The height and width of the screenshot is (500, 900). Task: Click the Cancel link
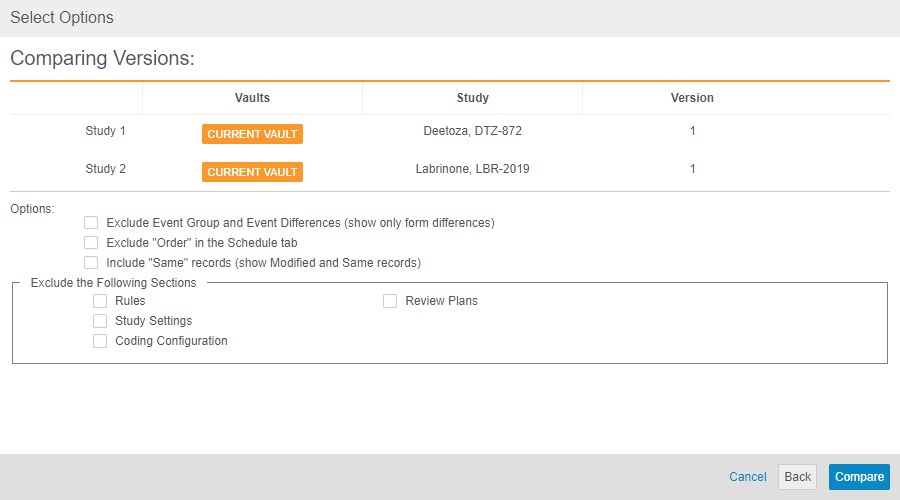tap(748, 477)
